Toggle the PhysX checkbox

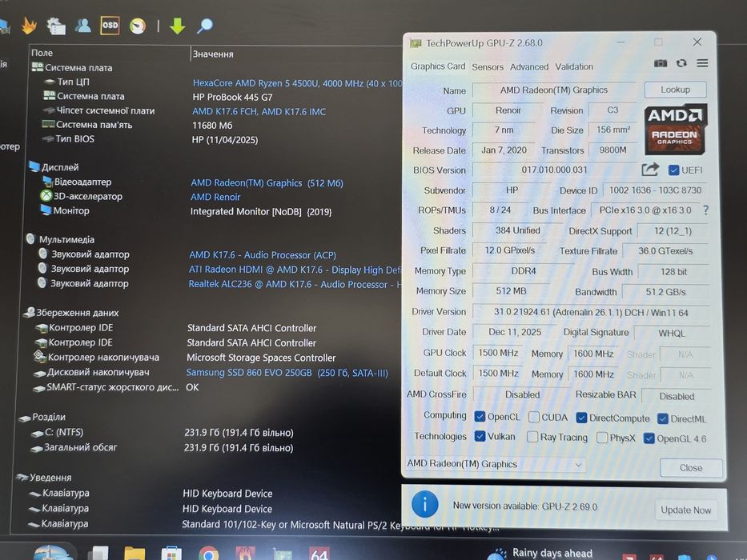tap(602, 438)
